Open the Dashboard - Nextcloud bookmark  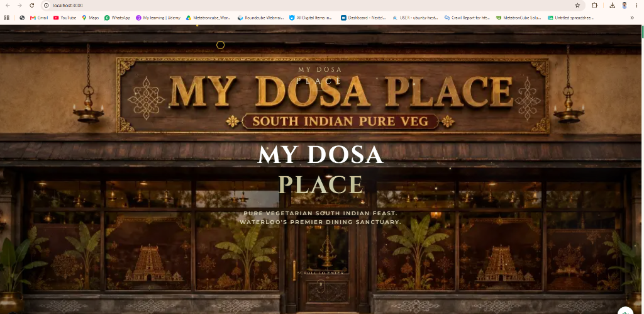(x=363, y=18)
